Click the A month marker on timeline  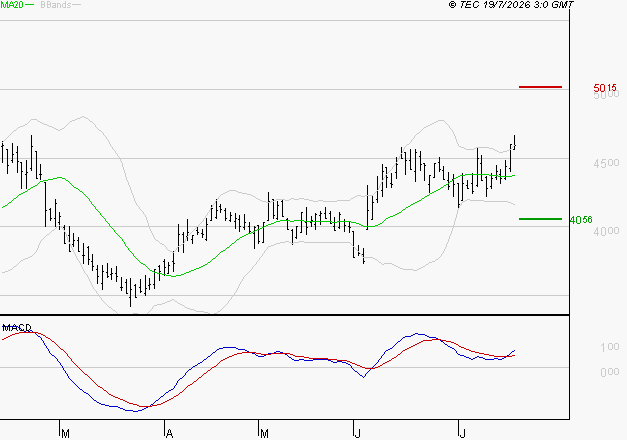[x=170, y=434]
